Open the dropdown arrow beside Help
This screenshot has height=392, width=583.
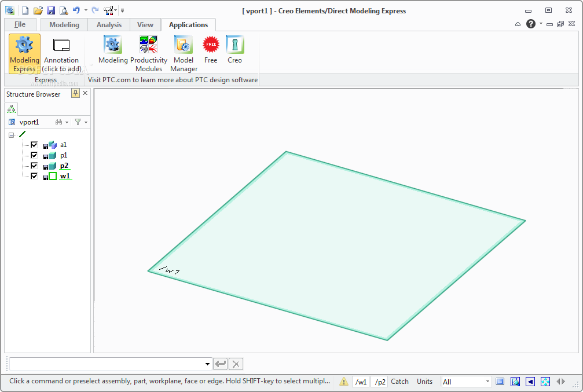pyautogui.click(x=541, y=24)
